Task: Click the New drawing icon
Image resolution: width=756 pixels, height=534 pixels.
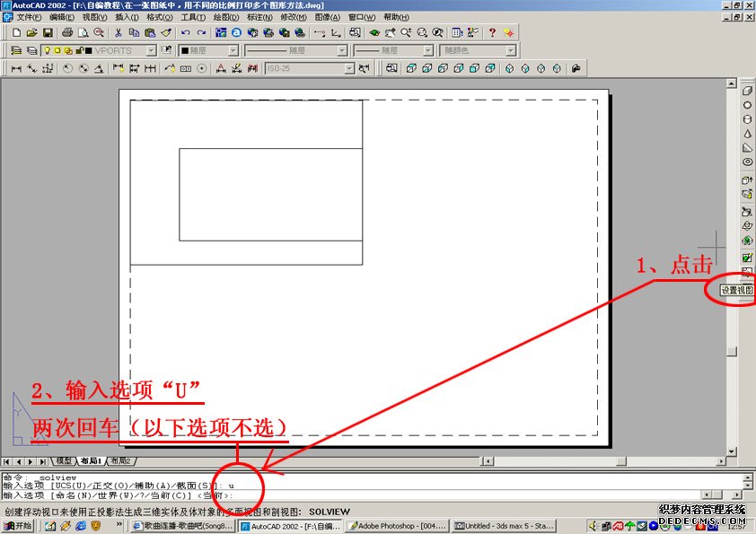Action: click(x=16, y=33)
